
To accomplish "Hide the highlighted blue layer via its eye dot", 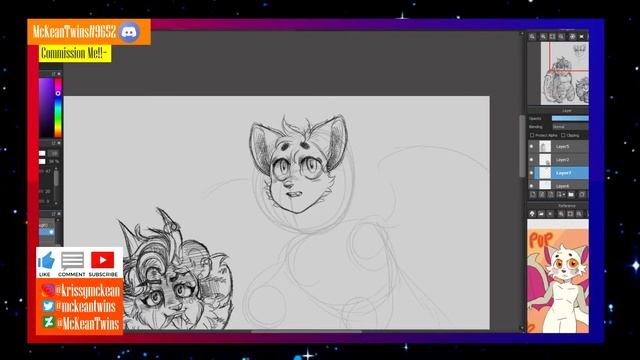I will (531, 173).
